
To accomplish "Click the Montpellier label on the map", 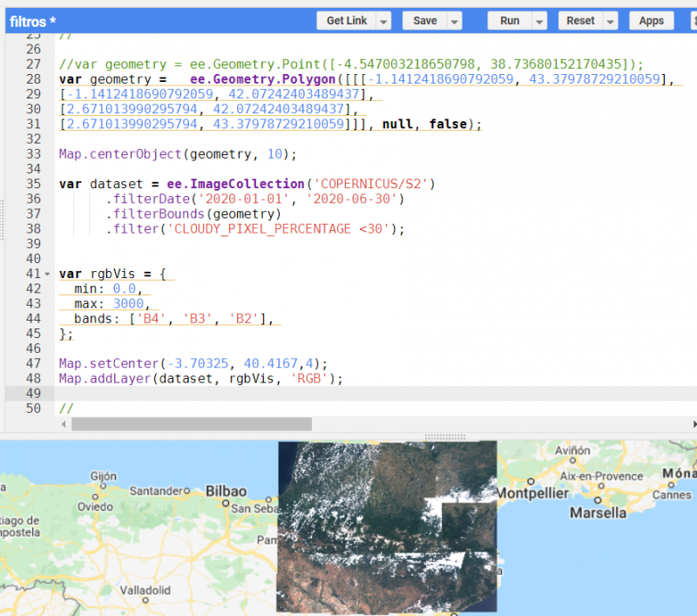I will (532, 492).
